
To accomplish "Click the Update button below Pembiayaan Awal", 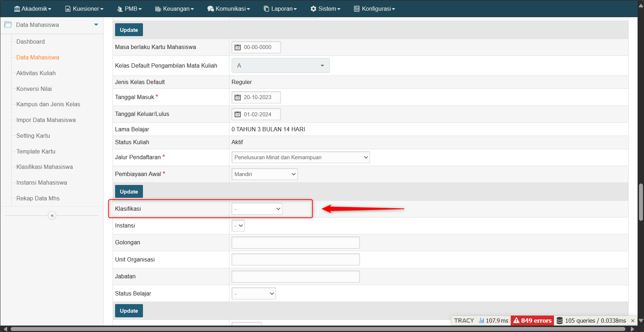I will (129, 192).
